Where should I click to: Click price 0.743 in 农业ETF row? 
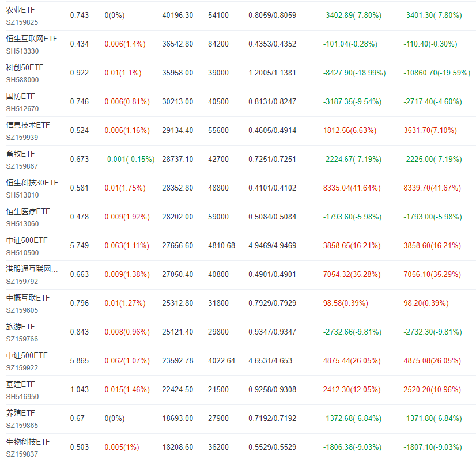coord(80,16)
